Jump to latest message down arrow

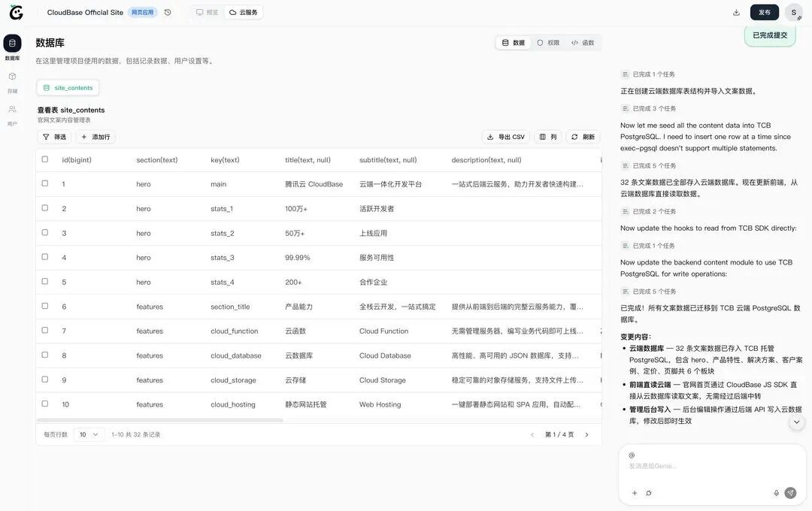796,422
